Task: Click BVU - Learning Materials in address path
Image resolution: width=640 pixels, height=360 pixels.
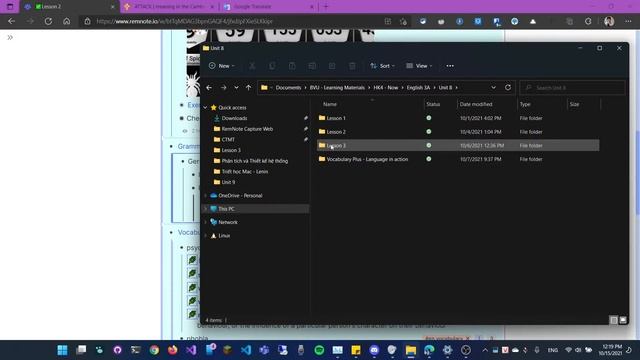Action: point(337,88)
